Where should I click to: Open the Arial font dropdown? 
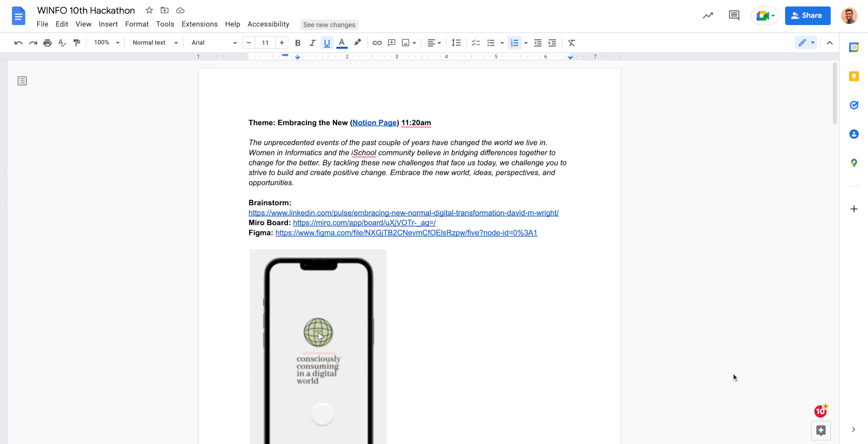(x=214, y=42)
